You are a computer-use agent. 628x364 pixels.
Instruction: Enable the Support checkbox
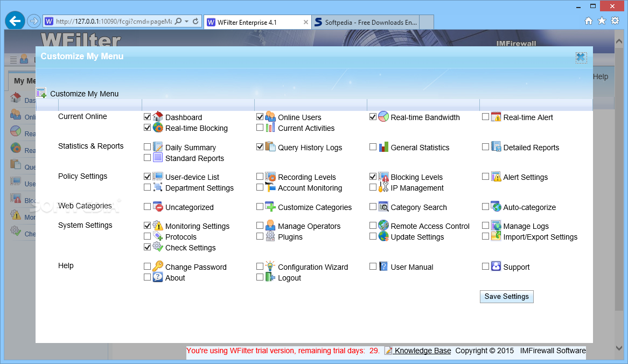[485, 267]
